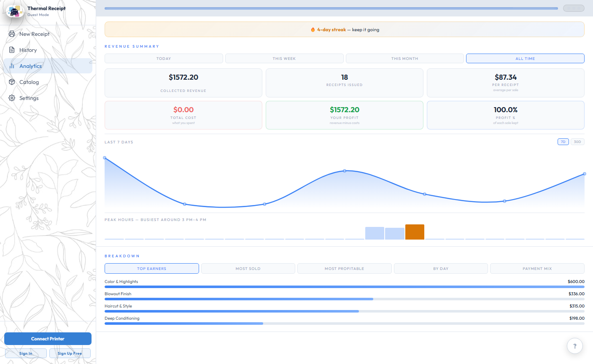
Task: Switch revenue summary to This Week
Action: point(284,59)
